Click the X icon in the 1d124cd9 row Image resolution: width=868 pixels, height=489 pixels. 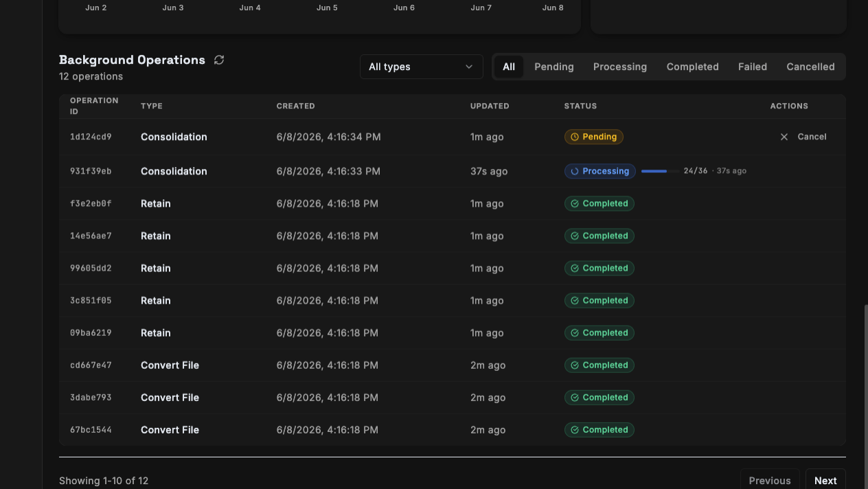[784, 137]
